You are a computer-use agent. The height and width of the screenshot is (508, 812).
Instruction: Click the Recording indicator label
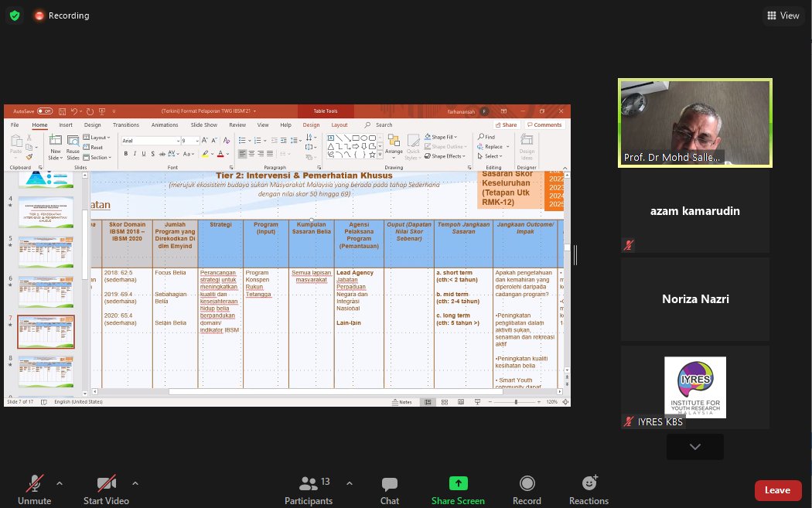coord(68,15)
